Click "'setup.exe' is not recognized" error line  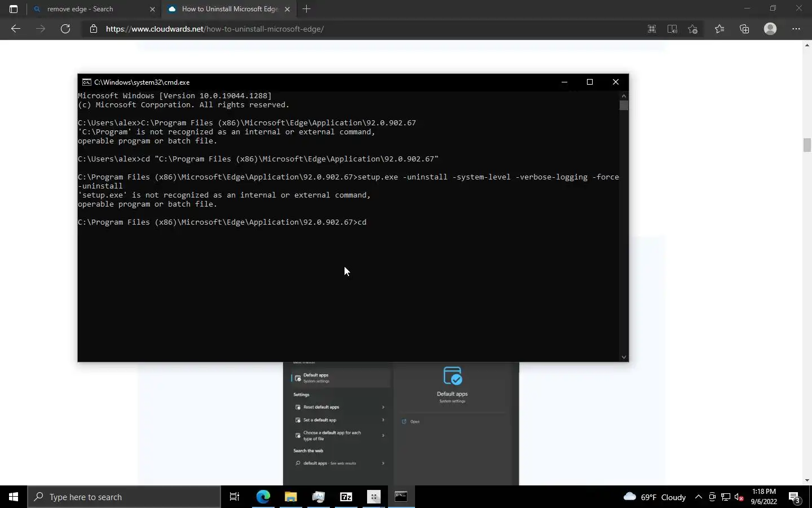224,195
